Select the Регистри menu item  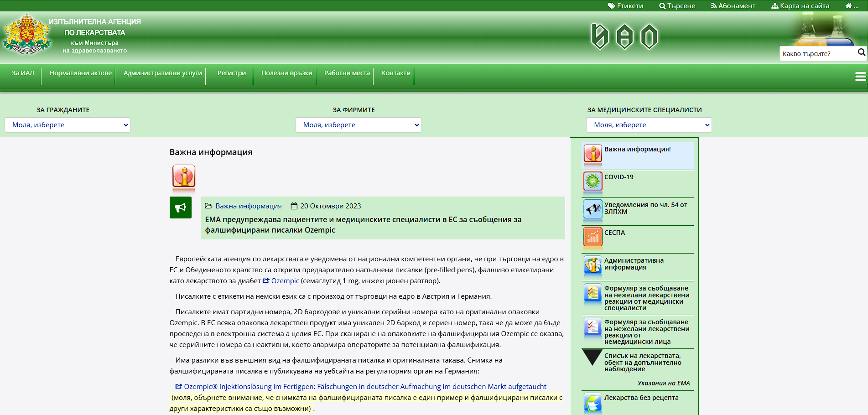pos(232,73)
